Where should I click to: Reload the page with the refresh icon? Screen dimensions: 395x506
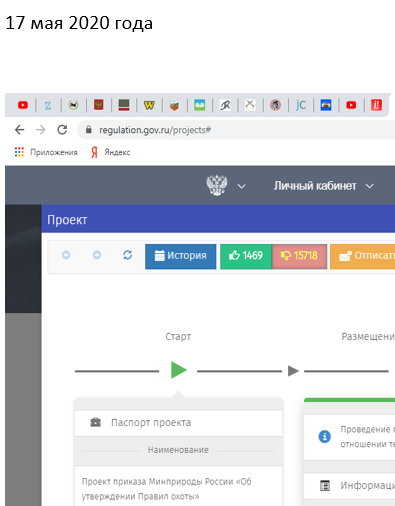[x=62, y=130]
